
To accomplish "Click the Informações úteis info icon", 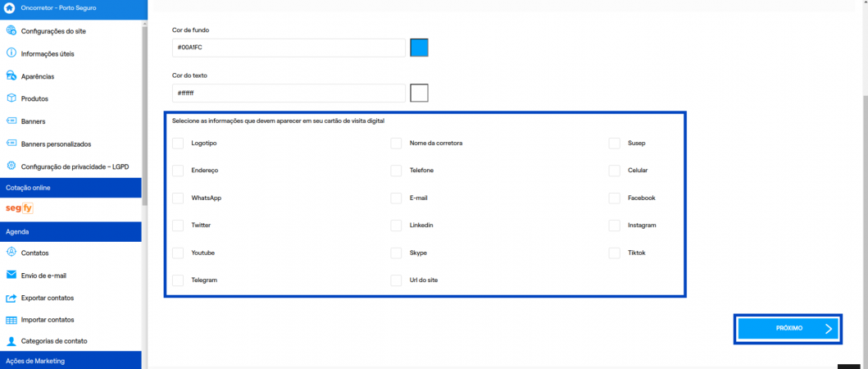I will (11, 53).
